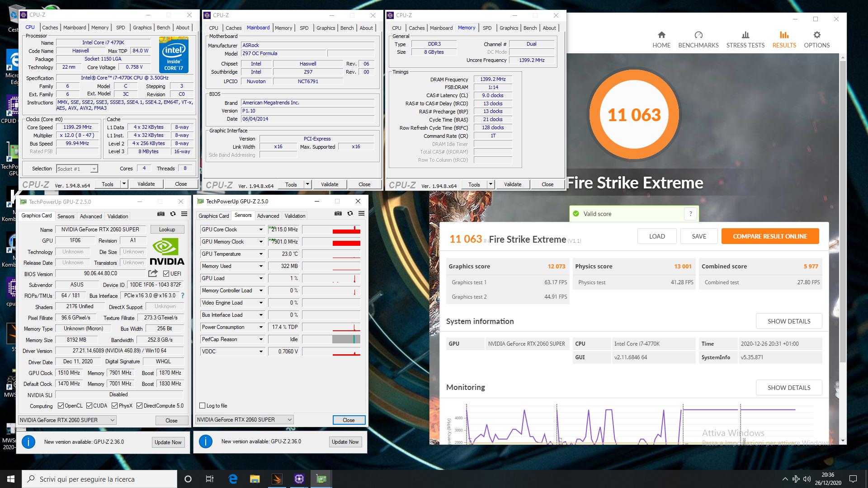The image size is (868, 488).
Task: Click the PerfCap Reason sensor bar
Action: click(x=331, y=339)
